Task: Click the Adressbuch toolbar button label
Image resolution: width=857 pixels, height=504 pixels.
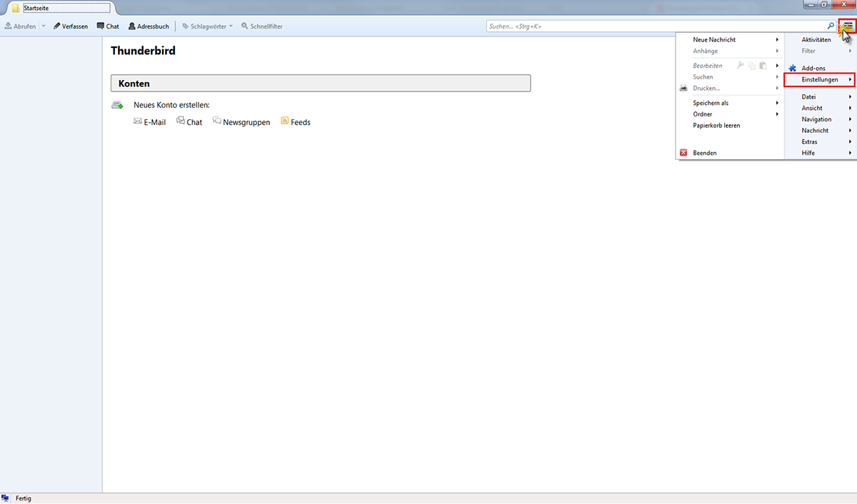Action: [154, 26]
